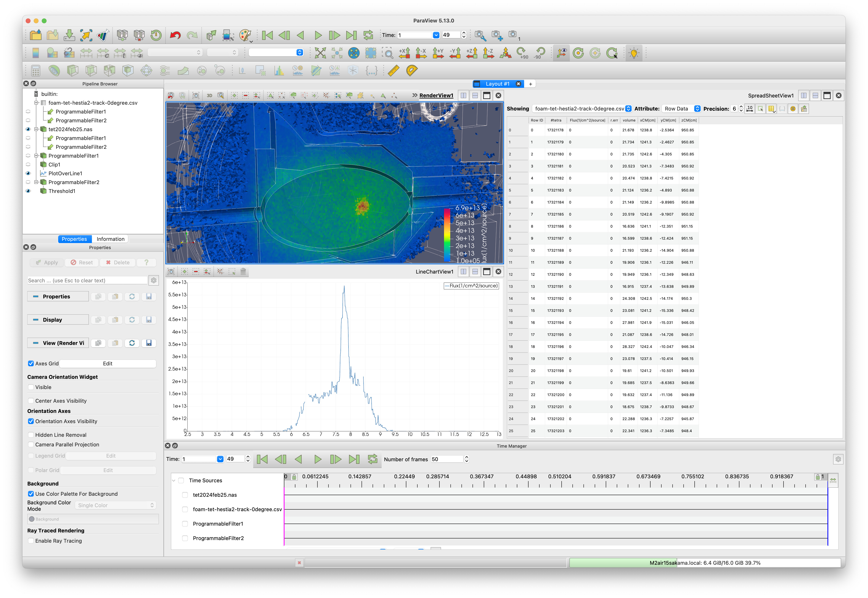Set view direction to +X
This screenshot has height=598, width=868.
(404, 53)
